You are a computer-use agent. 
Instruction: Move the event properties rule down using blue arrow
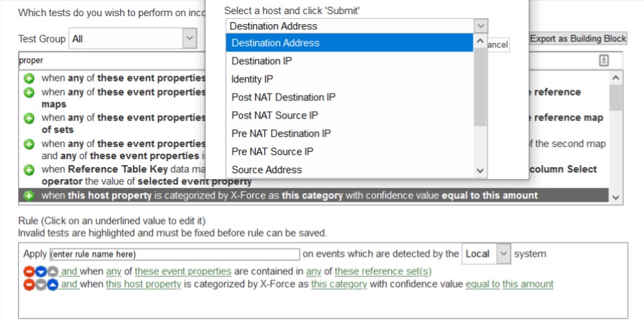(41, 272)
